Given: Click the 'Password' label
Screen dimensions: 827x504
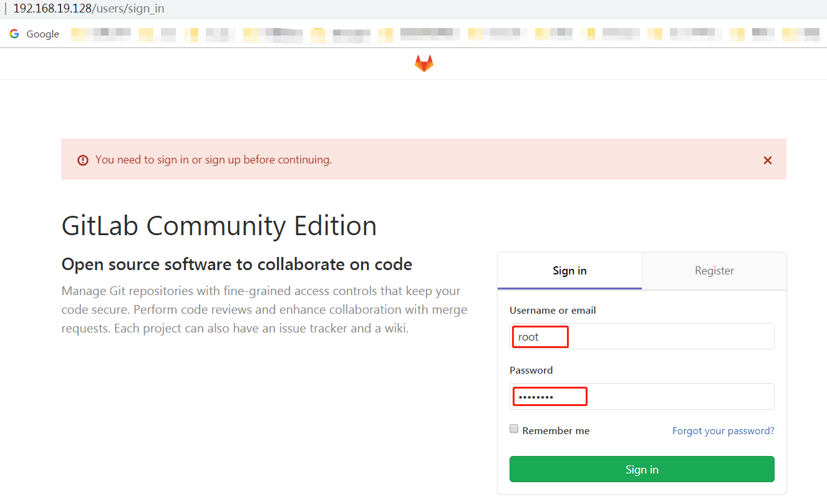Looking at the screenshot, I should point(531,370).
